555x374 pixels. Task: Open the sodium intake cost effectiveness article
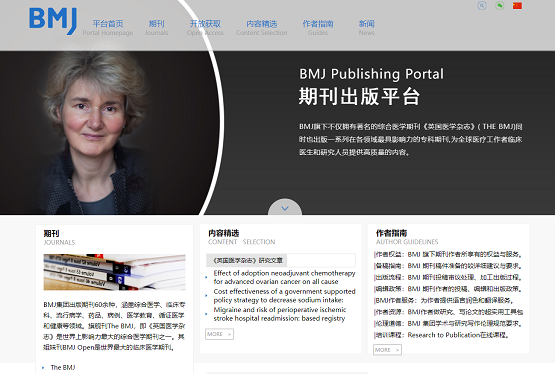click(284, 296)
